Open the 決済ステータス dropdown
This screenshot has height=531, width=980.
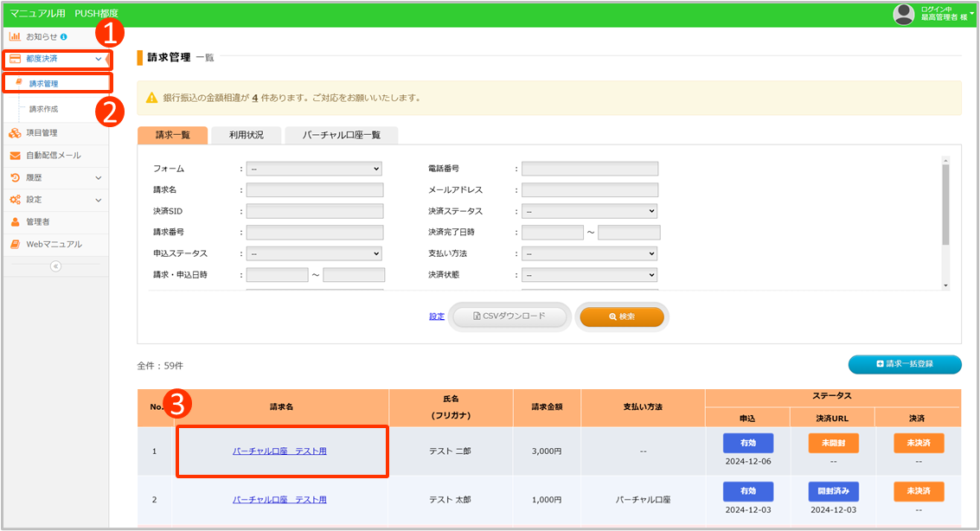(589, 211)
